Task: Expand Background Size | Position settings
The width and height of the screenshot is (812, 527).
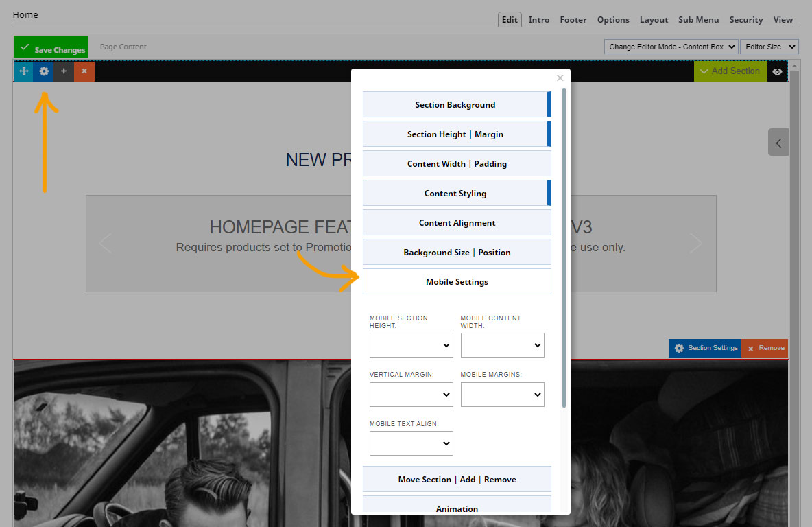Action: tap(457, 253)
